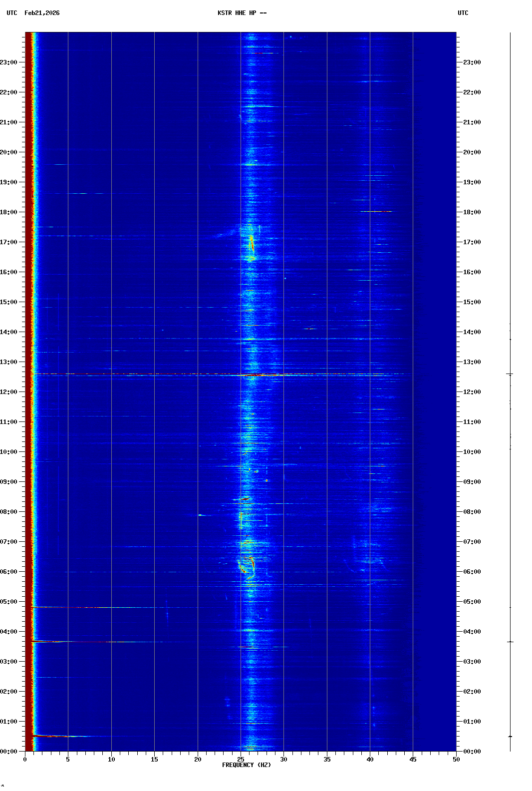Click the right-axis "03:00" time label
532x791 pixels.
(472, 662)
